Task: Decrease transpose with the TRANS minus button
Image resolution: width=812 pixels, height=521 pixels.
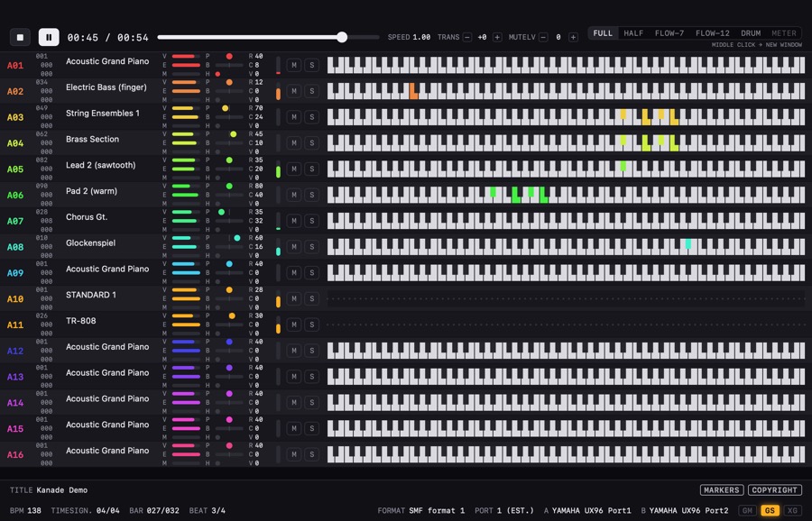Action: point(467,37)
